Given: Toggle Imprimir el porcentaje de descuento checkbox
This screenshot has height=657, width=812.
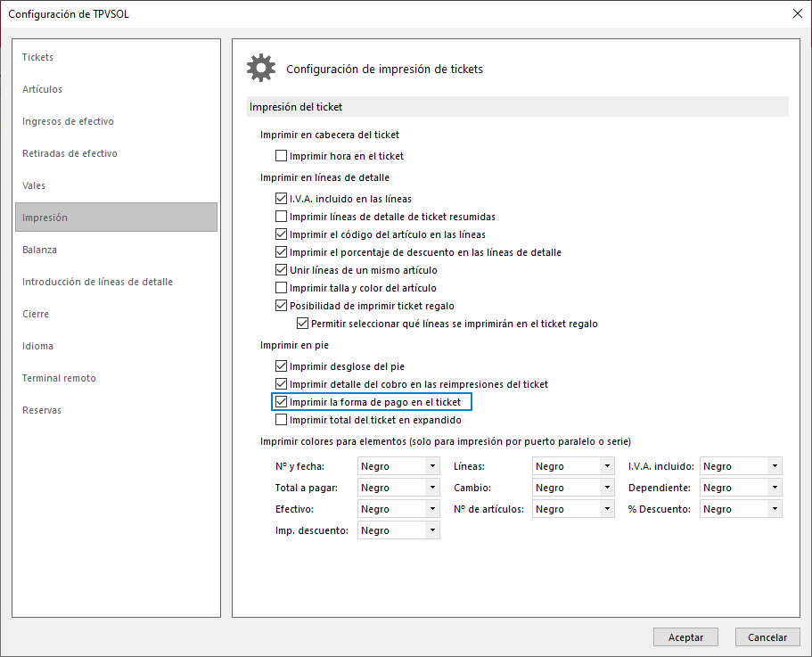Looking at the screenshot, I should 281,252.
